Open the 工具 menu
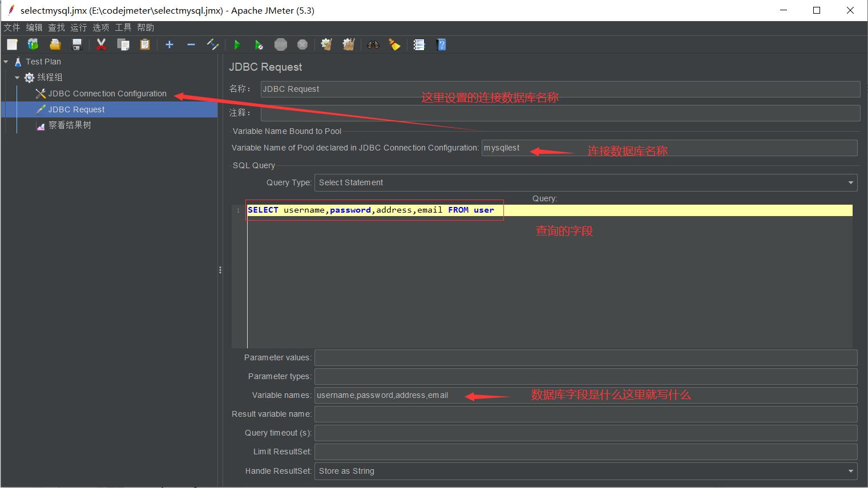This screenshot has height=488, width=868. point(123,27)
